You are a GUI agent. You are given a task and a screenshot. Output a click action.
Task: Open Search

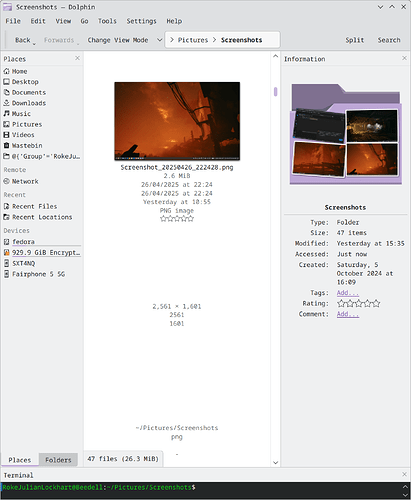(x=389, y=40)
